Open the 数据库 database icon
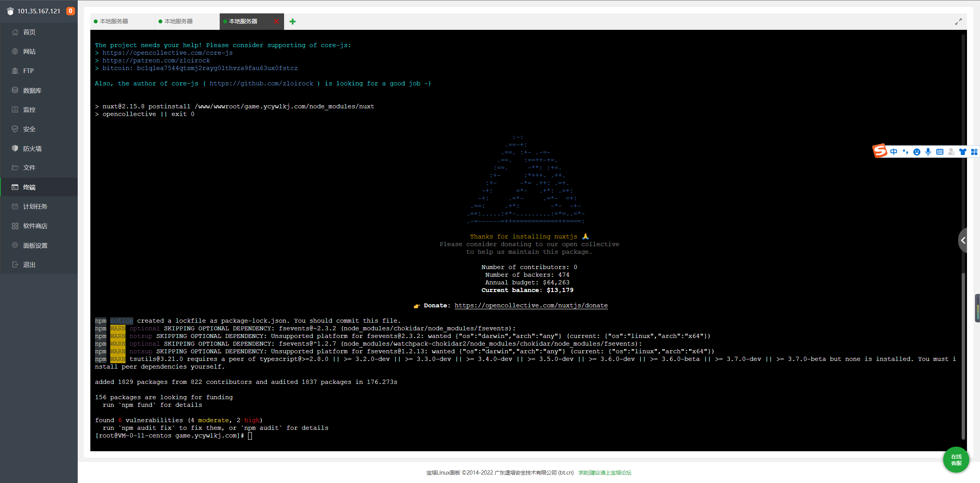This screenshot has width=980, height=483. point(15,90)
